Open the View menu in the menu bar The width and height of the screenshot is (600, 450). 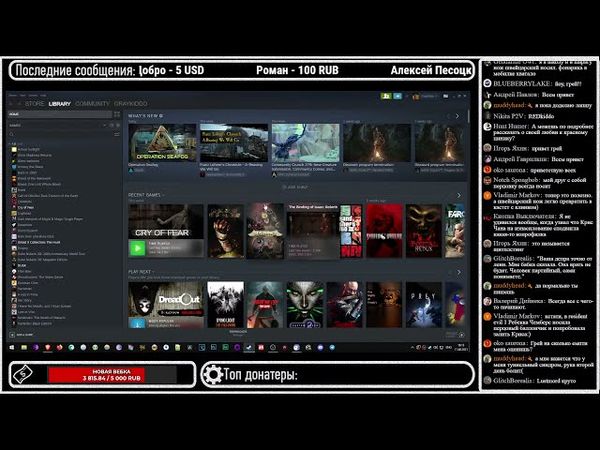point(23,95)
